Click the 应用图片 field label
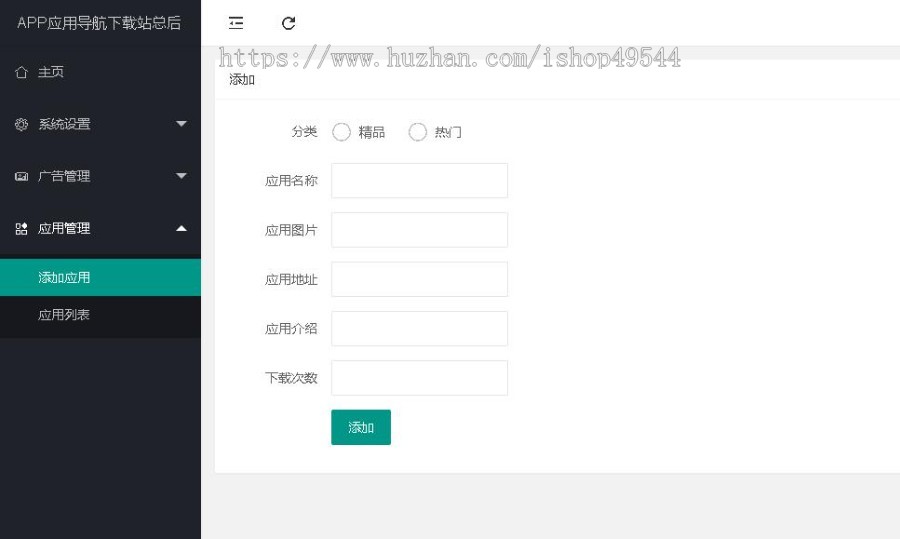Screen dimensions: 900x539 point(291,230)
